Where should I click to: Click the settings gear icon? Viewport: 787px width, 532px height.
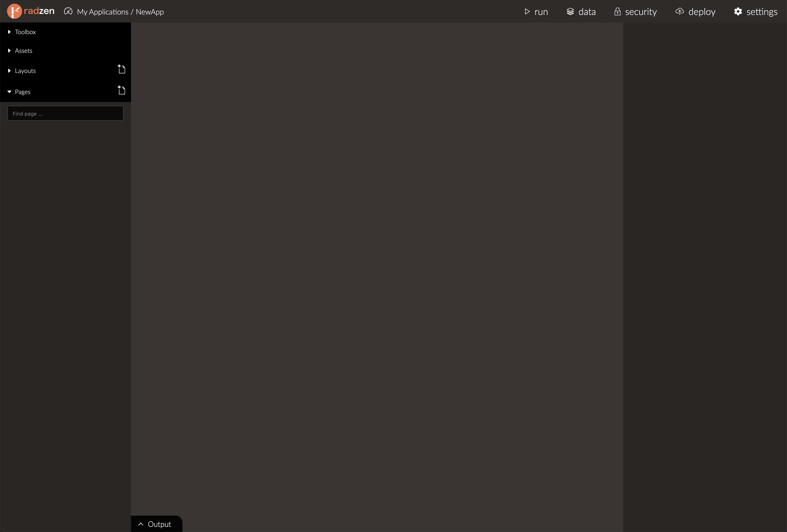pos(737,11)
